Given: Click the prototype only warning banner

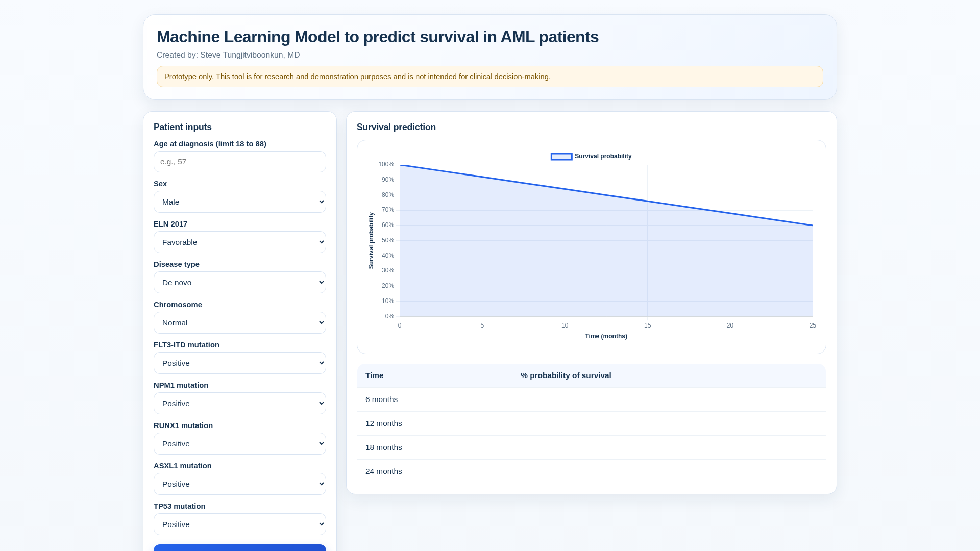Looking at the screenshot, I should coord(490,77).
